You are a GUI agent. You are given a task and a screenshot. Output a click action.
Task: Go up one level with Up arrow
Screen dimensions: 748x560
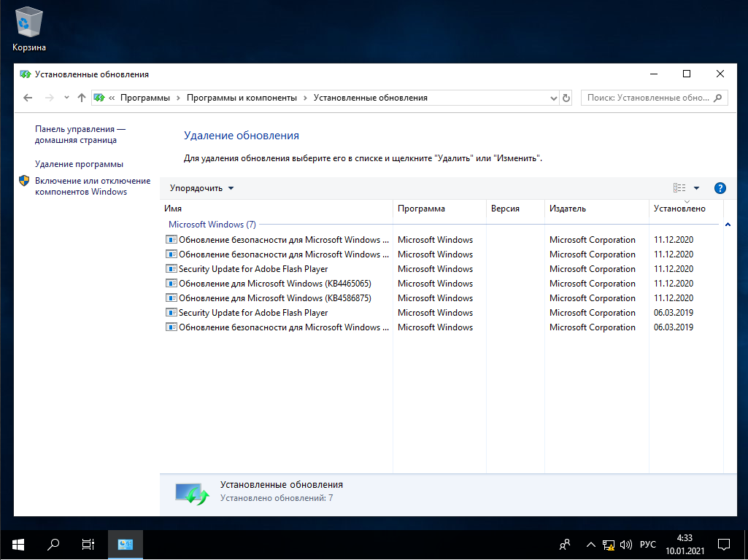coord(82,98)
